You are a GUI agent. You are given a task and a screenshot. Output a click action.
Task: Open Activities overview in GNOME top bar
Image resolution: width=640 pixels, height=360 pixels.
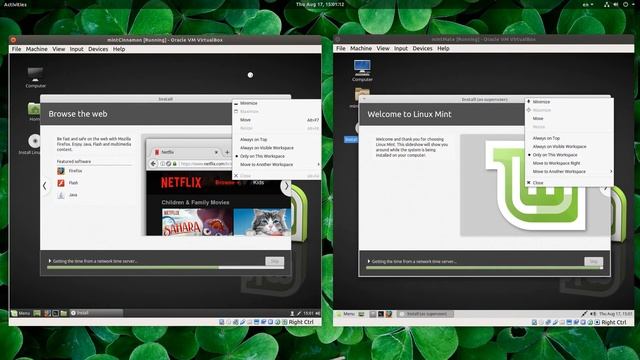(15, 4)
